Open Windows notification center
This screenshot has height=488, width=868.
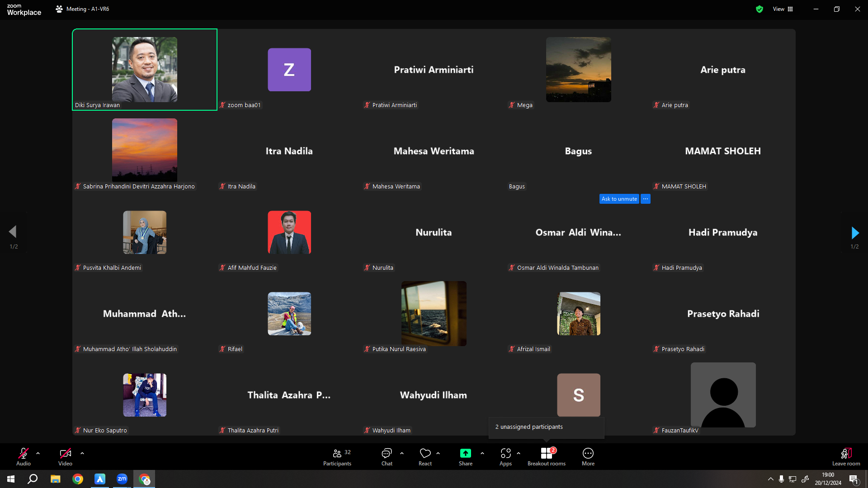[854, 479]
